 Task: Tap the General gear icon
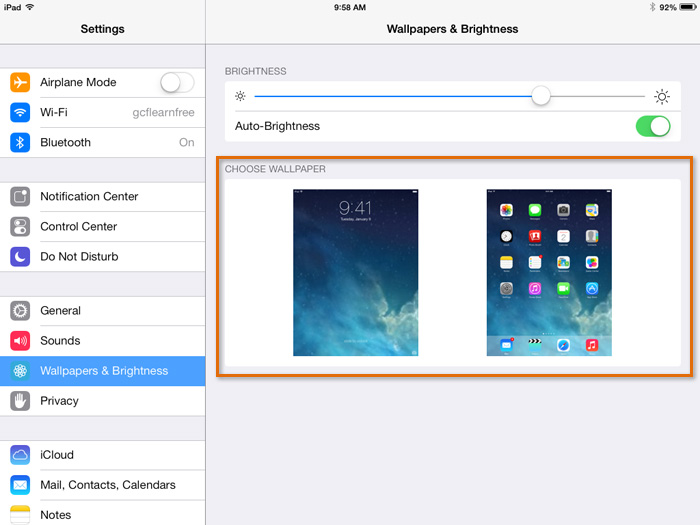coord(20,311)
